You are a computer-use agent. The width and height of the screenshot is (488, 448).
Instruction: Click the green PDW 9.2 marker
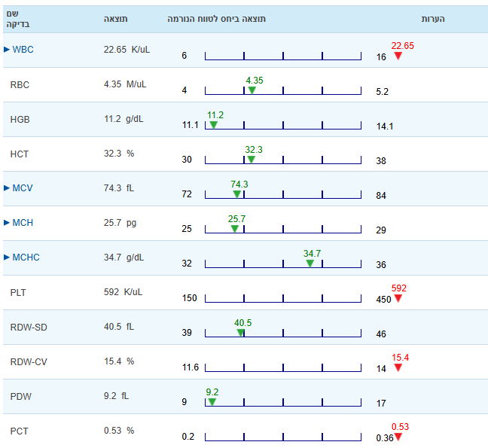click(212, 402)
